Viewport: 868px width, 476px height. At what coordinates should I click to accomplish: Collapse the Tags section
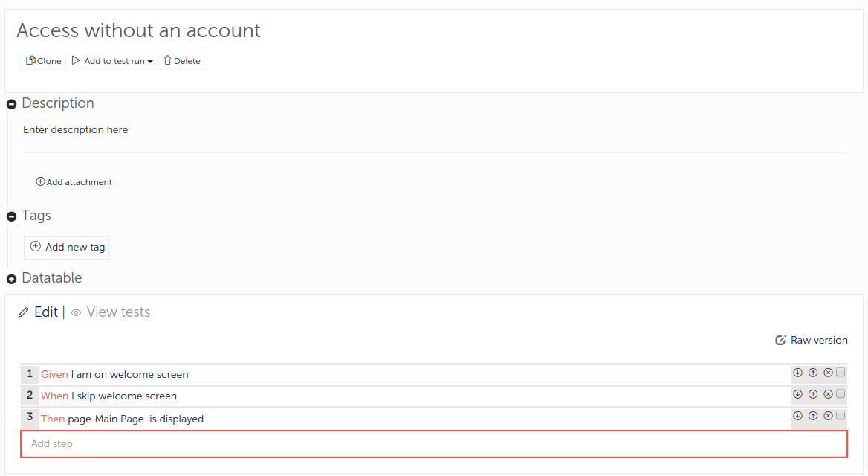(12, 216)
